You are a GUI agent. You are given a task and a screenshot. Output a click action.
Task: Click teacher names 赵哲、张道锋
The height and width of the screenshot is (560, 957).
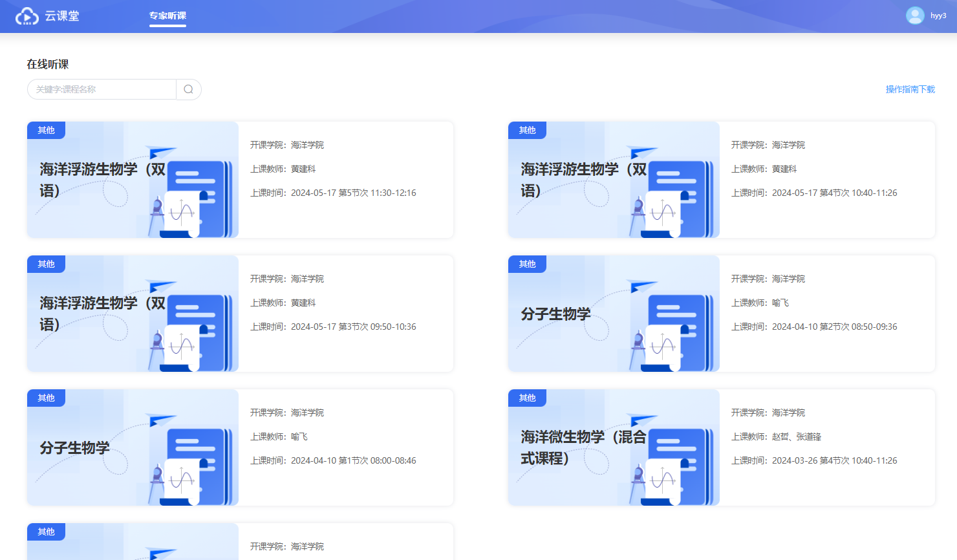tap(796, 436)
